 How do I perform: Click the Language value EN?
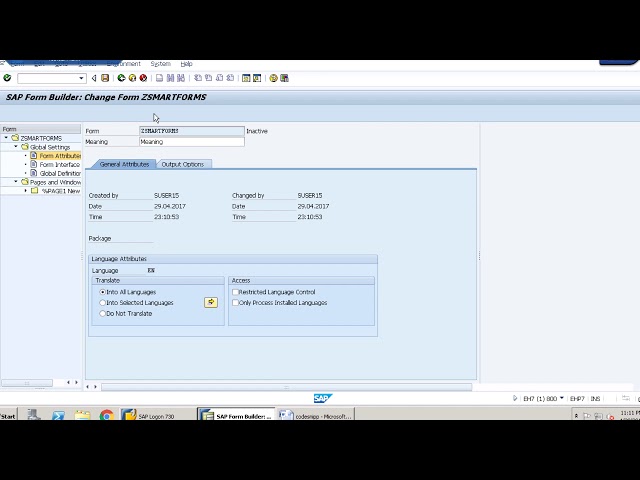[x=151, y=270]
